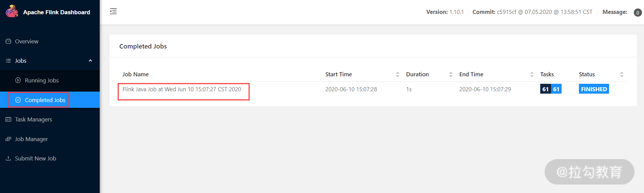This screenshot has height=193, width=644.
Task: Sort jobs by Duration arrows
Action: (451, 75)
